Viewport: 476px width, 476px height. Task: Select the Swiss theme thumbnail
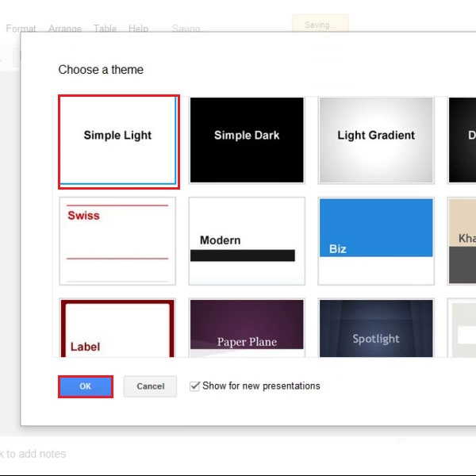117,241
